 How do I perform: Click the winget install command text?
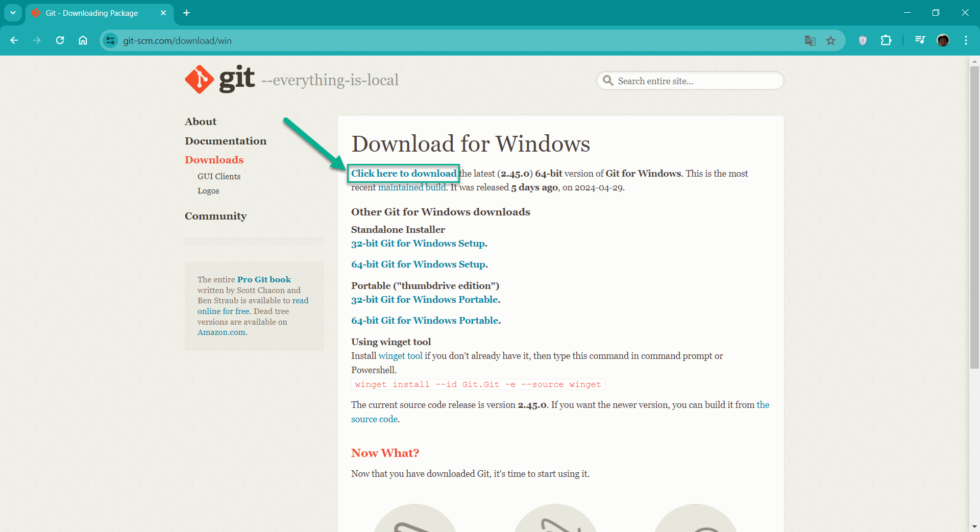478,384
